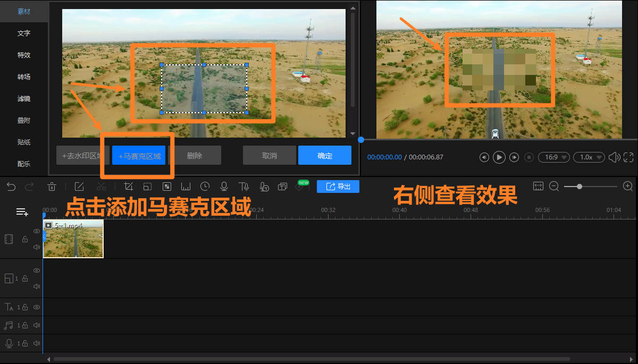Mute the music track with its speaker icon
638x364 pixels.
[37, 325]
